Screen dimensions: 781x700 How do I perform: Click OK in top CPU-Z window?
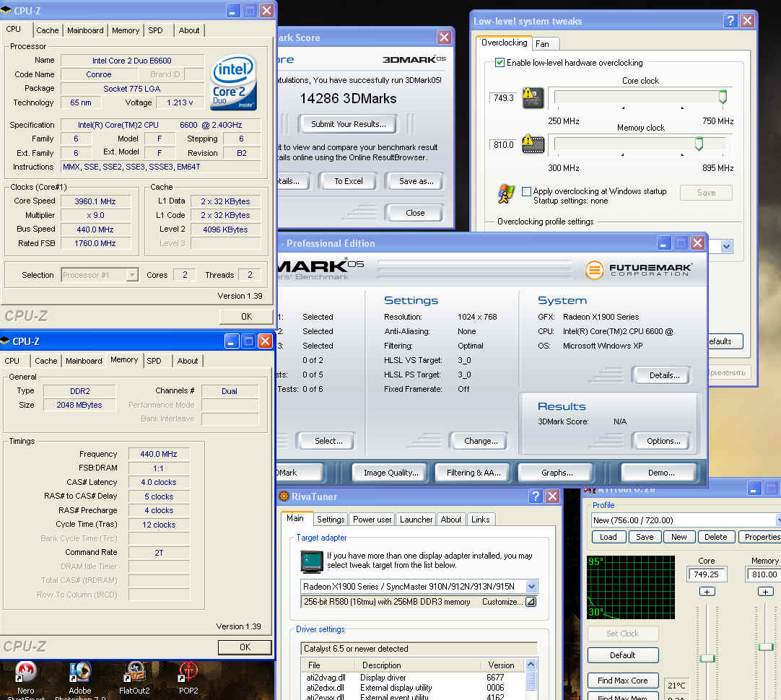click(x=246, y=317)
